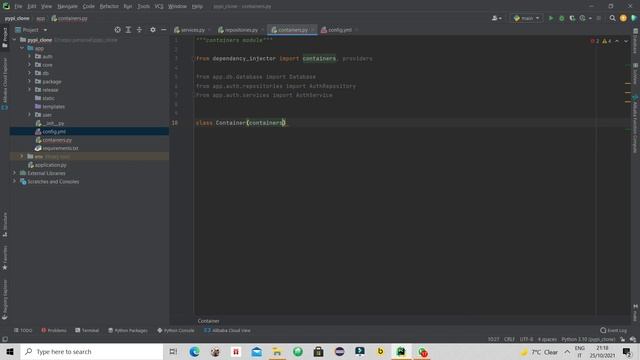Open Search Everywhere magnifier
This screenshot has width=640, height=360.
pyautogui.click(x=612, y=18)
